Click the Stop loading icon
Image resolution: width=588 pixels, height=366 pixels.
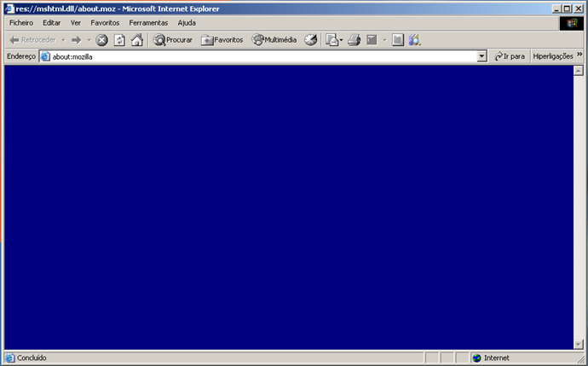[x=101, y=40]
